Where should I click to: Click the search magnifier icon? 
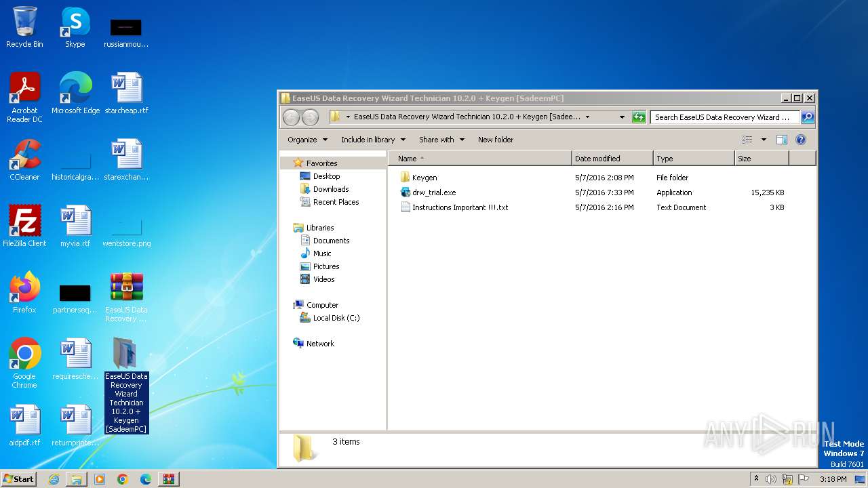coord(807,117)
